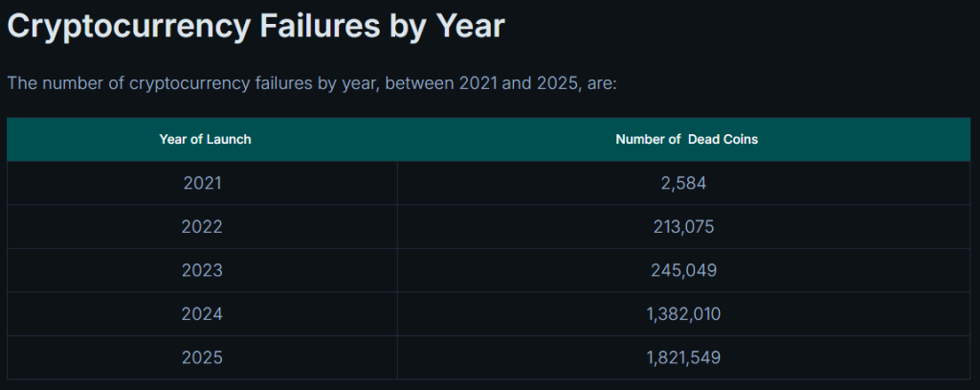Click the 1,821,549 dead coins value
This screenshot has width=980, height=390.
pyautogui.click(x=683, y=357)
